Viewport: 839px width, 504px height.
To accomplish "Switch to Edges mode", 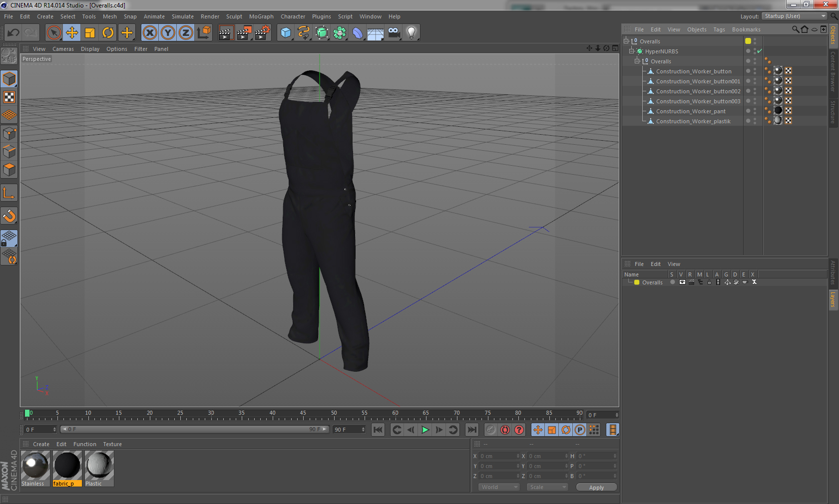I will click(x=9, y=151).
